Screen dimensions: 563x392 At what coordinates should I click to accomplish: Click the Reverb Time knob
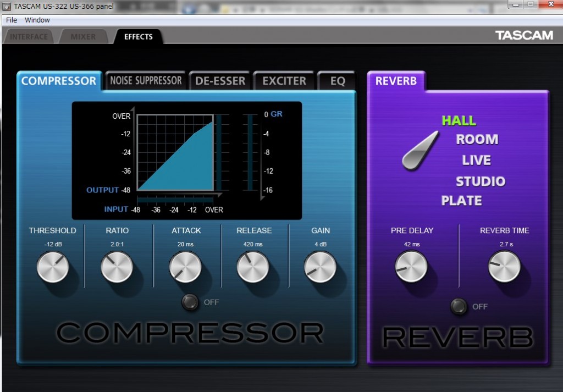[504, 267]
